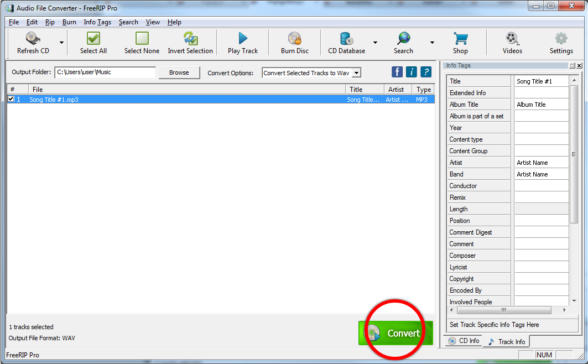Click Info Tags horizontal scrollbar left arrow
This screenshot has height=364, width=588.
451,310
